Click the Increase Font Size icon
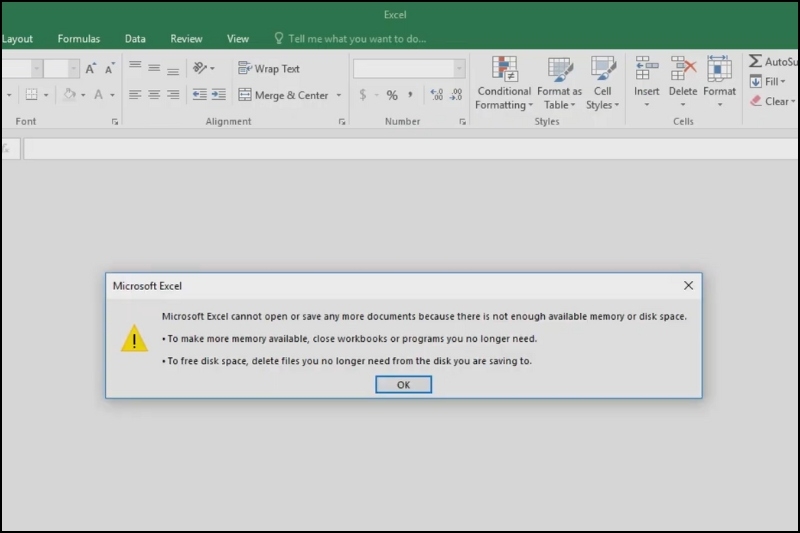The width and height of the screenshot is (800, 533). [90, 68]
